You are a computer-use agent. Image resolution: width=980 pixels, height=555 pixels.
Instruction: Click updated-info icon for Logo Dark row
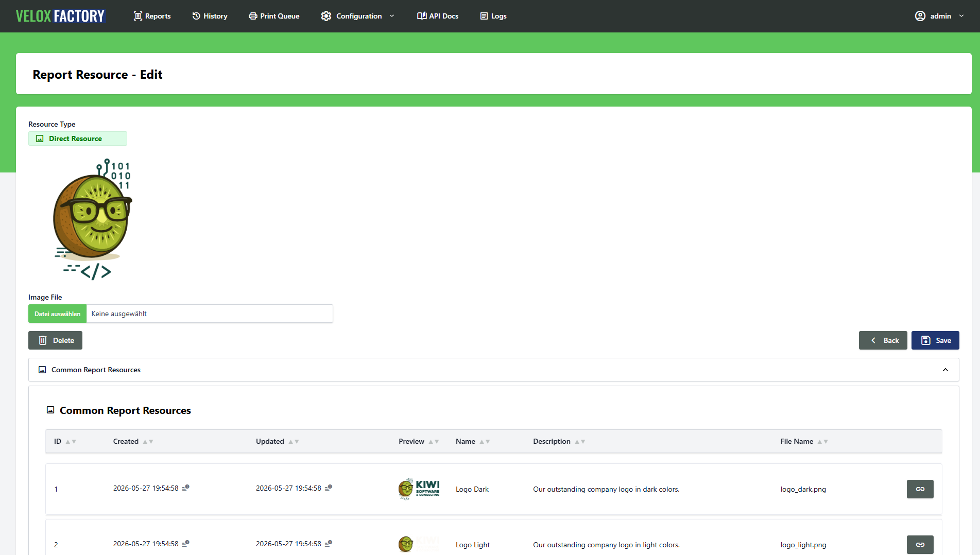[328, 488]
